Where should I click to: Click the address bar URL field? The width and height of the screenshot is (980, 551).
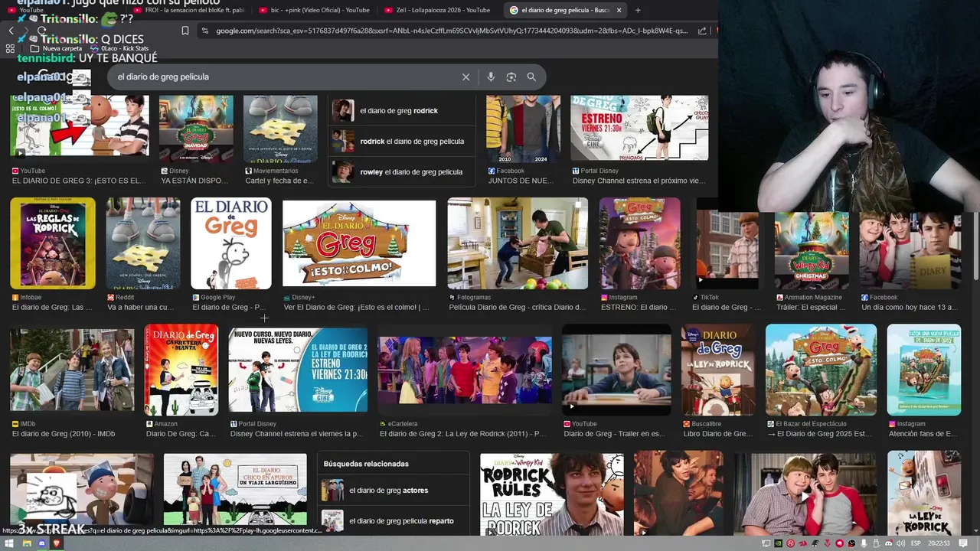[452, 31]
